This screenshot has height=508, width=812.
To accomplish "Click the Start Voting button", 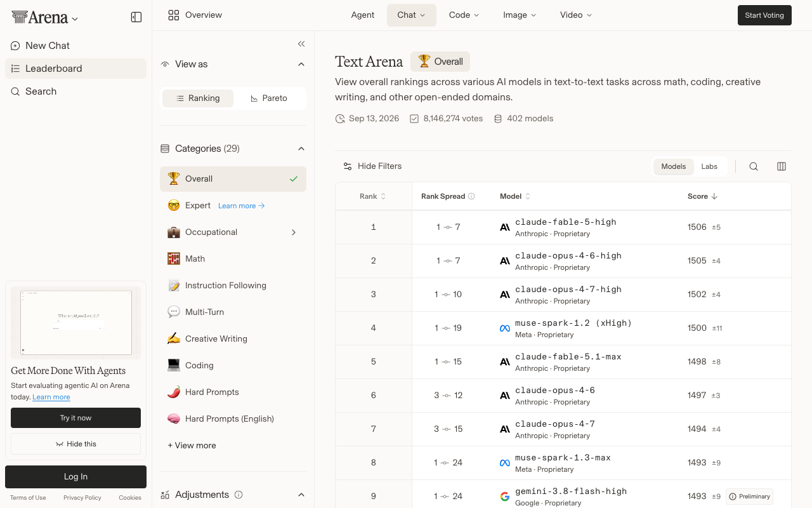I will [764, 15].
